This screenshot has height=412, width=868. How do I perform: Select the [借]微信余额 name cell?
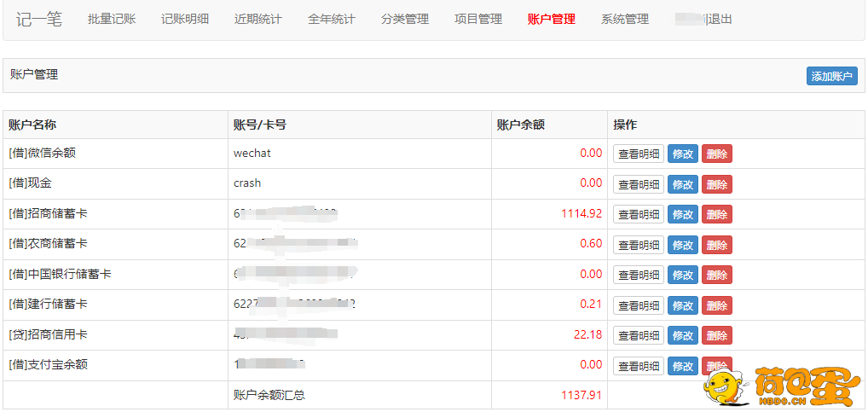click(x=115, y=154)
